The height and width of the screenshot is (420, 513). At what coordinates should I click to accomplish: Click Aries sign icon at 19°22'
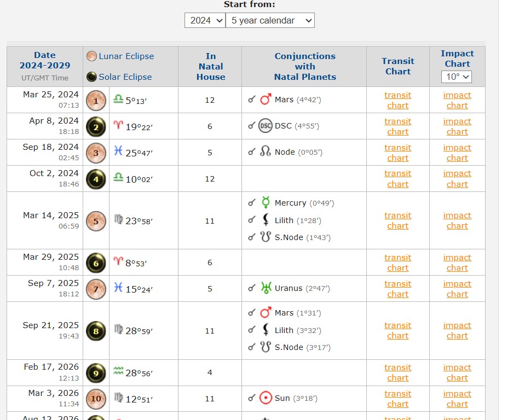tap(118, 125)
